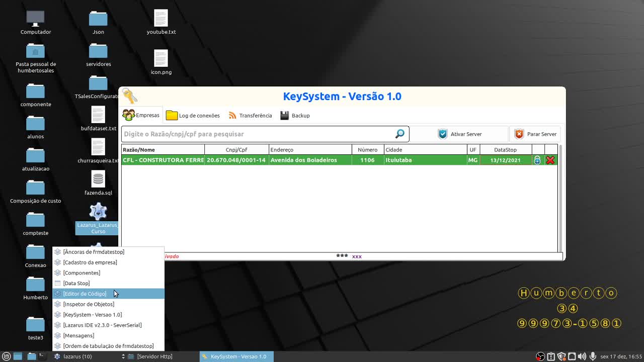Open the update shield tray icon
Viewport: 644px width, 362px height.
click(x=561, y=356)
